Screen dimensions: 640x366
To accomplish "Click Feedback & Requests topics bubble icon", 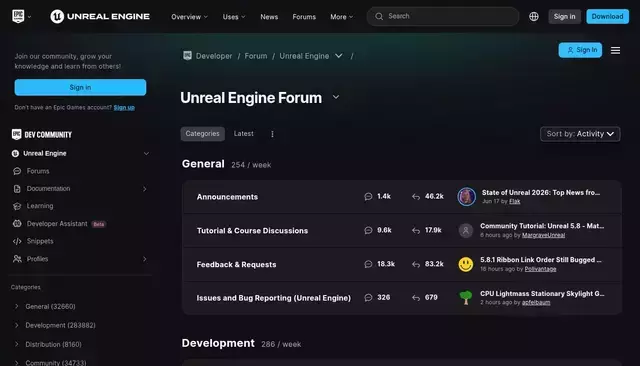I will click(x=368, y=264).
